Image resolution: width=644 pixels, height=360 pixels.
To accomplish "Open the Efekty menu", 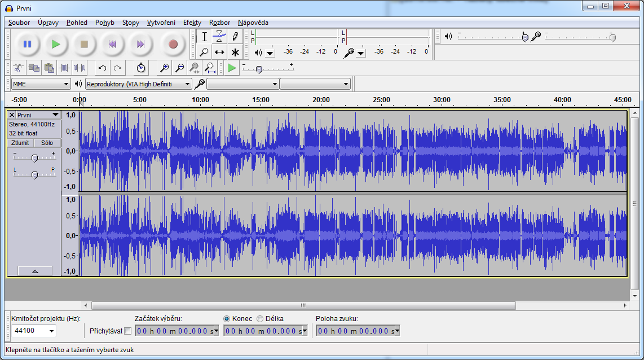I will [192, 23].
